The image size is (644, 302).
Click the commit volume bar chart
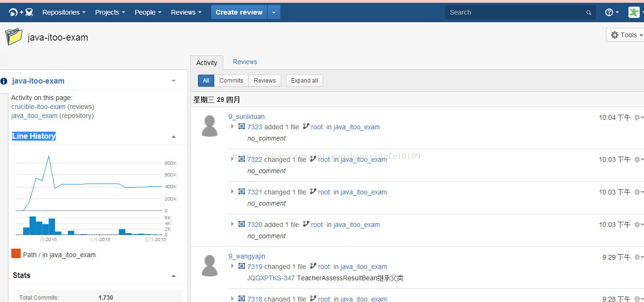[x=90, y=225]
